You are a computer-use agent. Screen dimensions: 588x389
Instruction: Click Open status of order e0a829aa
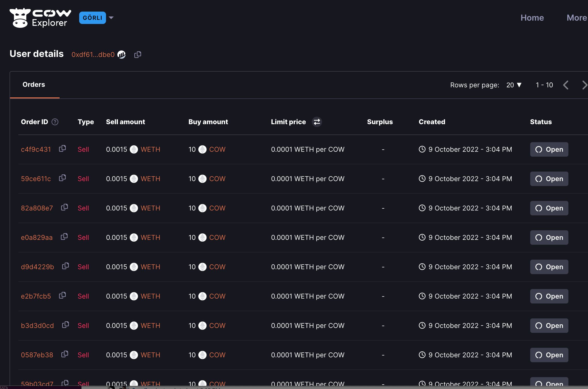549,238
